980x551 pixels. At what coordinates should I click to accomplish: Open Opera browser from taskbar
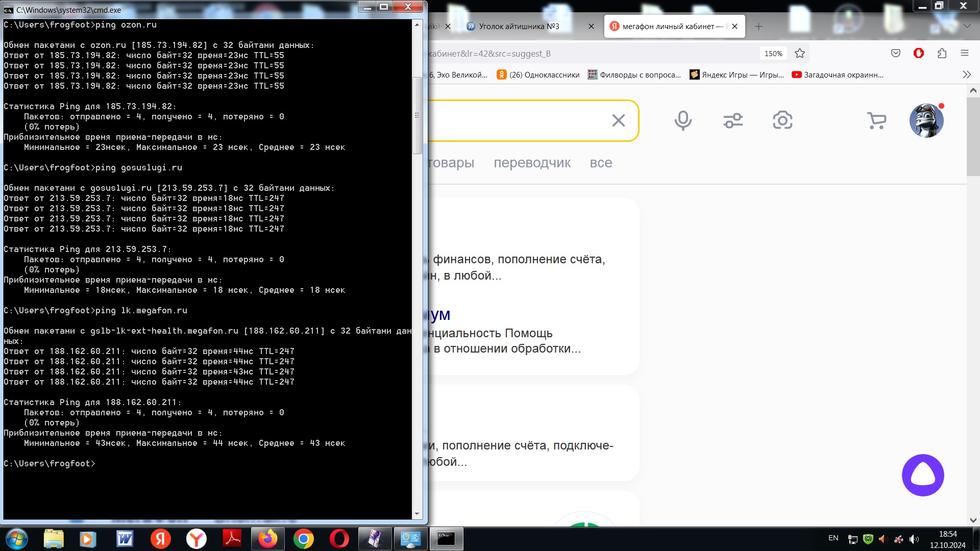(339, 539)
